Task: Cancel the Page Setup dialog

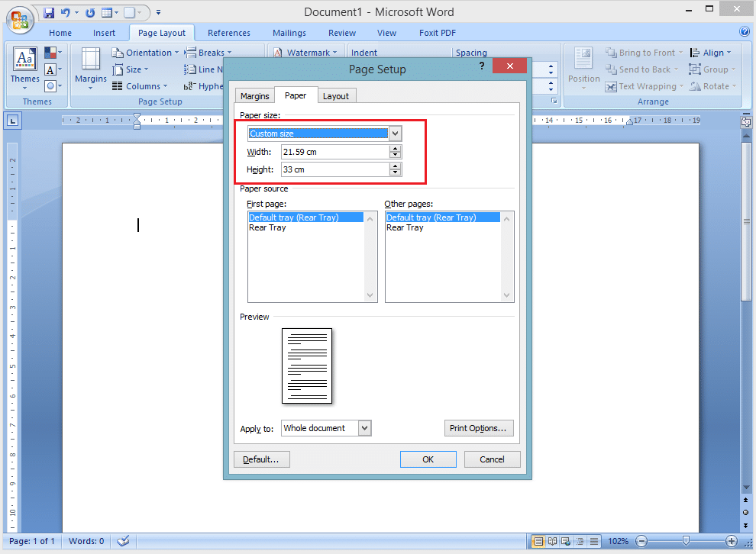Action: 492,459
